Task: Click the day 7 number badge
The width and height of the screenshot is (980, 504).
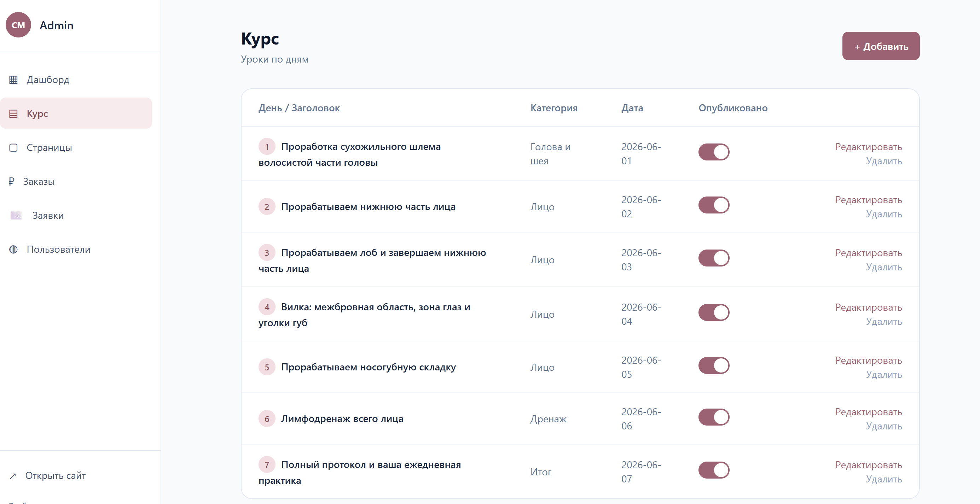Action: point(267,465)
